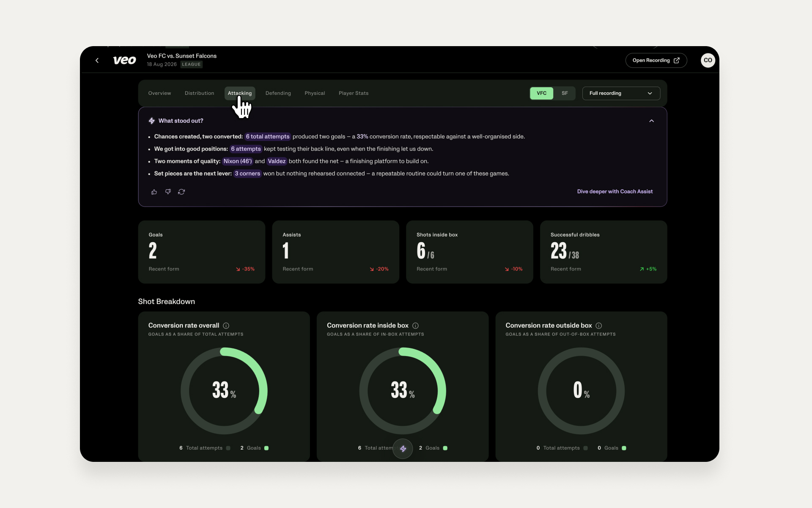The image size is (812, 508).
Task: Click the Veo FC vs. Sunset Falcons title
Action: coord(181,56)
